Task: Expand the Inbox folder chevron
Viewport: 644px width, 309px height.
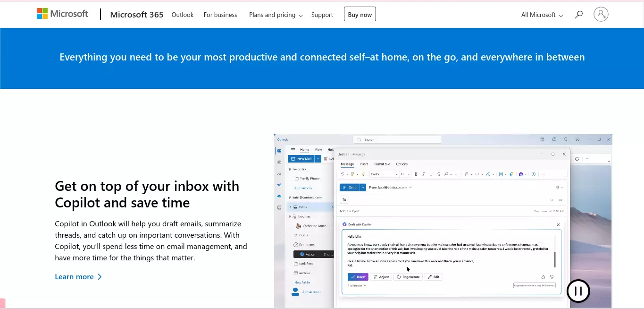Action: click(290, 207)
